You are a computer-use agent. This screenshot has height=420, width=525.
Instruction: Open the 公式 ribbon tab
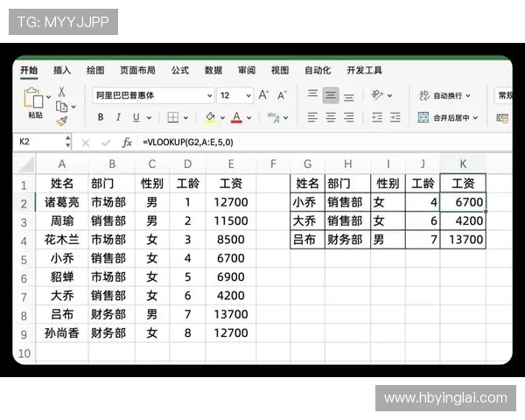click(x=180, y=70)
